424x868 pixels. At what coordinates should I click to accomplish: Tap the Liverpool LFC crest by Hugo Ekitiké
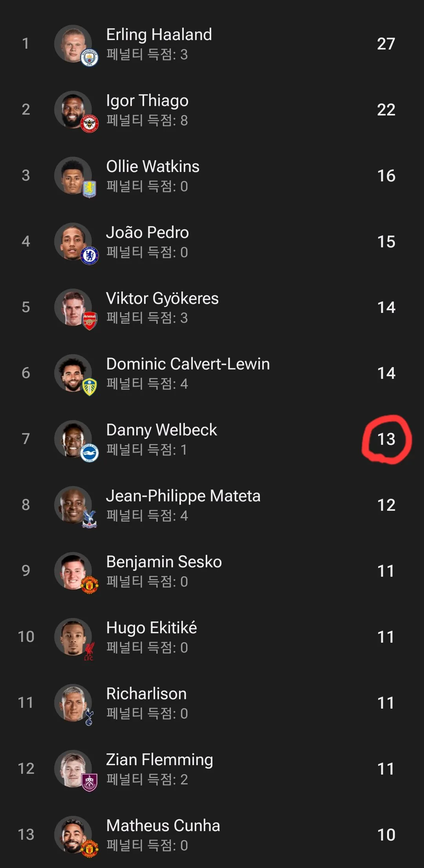89,651
